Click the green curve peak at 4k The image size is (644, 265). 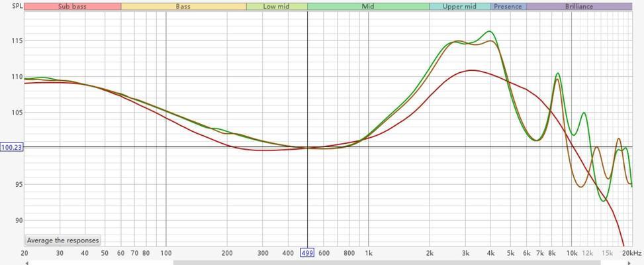489,31
